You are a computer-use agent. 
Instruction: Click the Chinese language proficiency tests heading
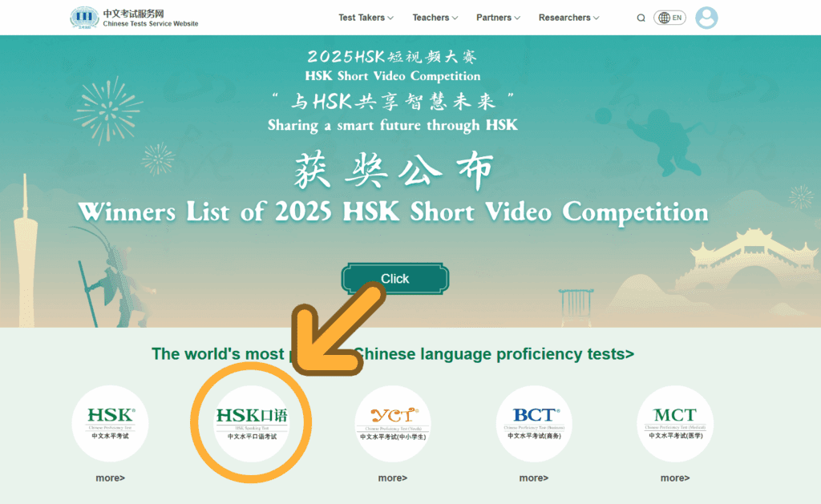click(493, 354)
